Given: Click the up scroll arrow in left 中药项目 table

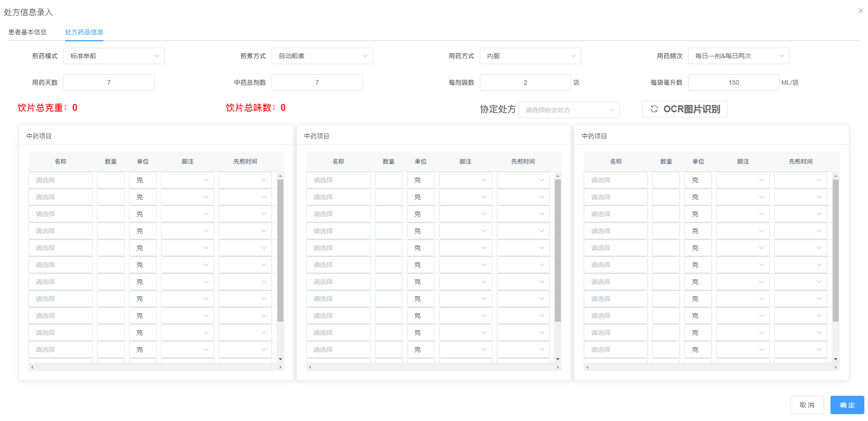Looking at the screenshot, I should point(281,176).
